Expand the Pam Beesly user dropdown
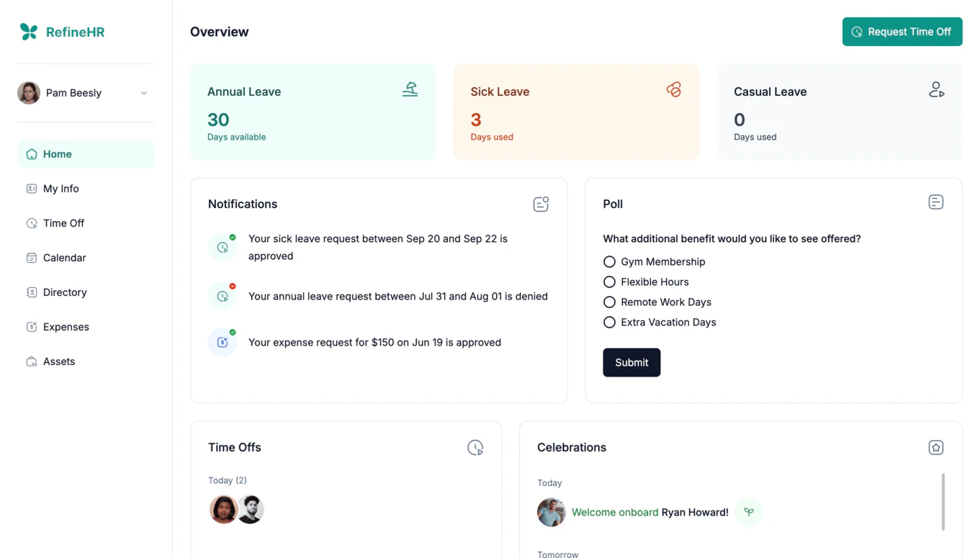Viewport: 980px width, 558px height. point(143,93)
